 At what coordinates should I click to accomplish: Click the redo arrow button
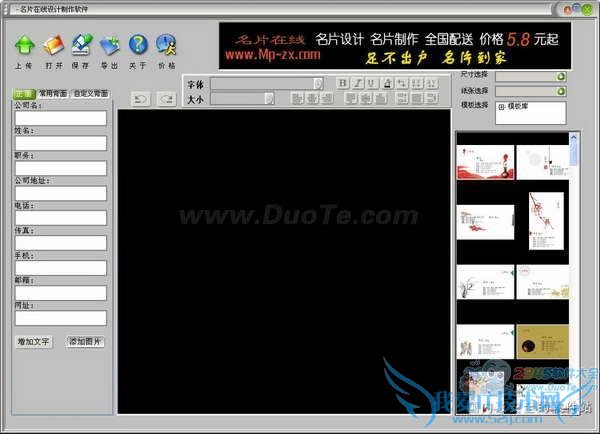coord(166,100)
